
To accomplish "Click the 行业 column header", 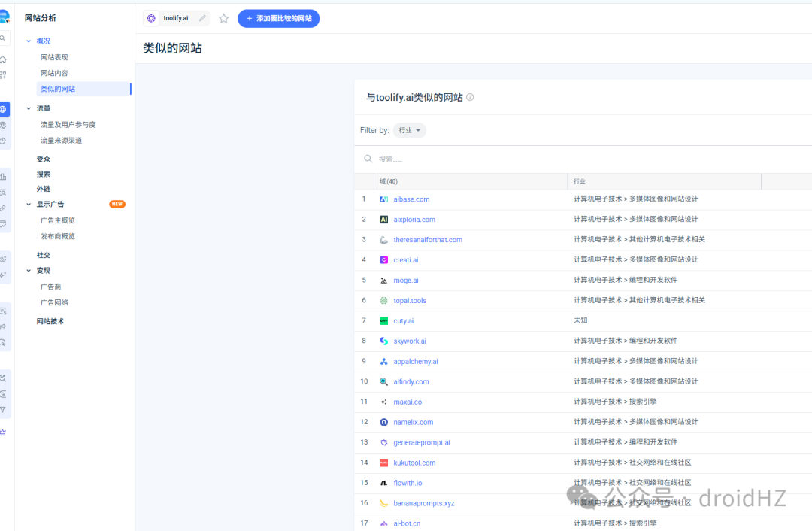I will (x=665, y=181).
